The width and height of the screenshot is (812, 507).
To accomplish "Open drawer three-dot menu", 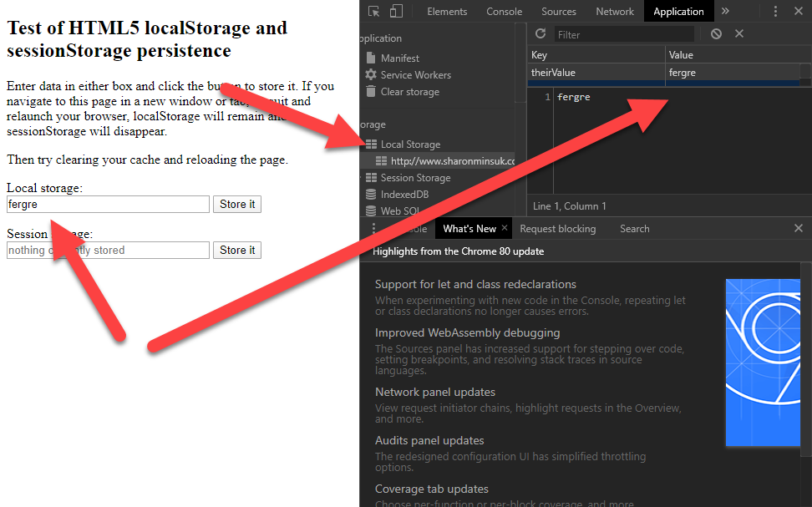I will pyautogui.click(x=373, y=228).
